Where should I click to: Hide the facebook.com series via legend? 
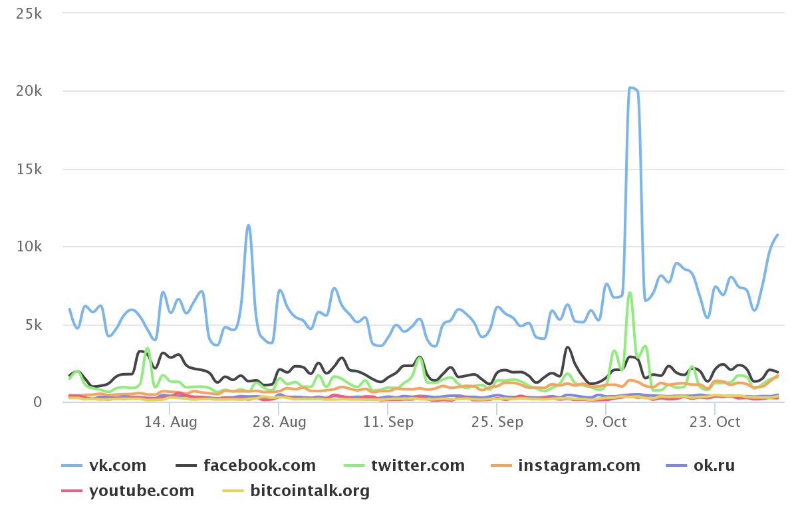[259, 465]
